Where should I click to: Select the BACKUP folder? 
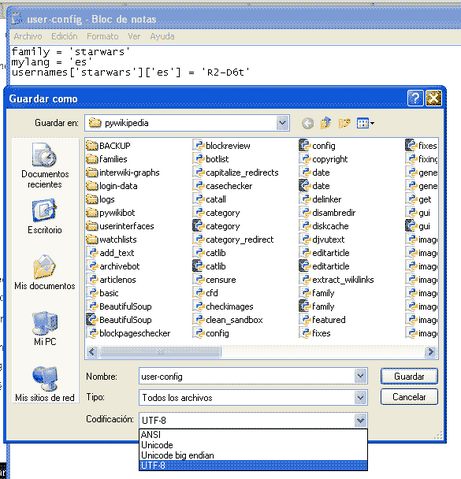(108, 146)
